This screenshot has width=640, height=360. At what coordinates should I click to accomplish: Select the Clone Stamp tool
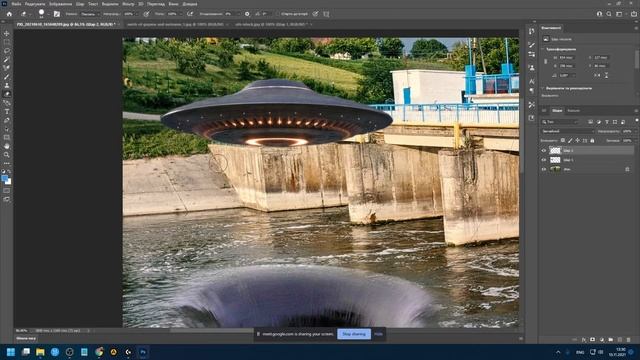(7, 85)
